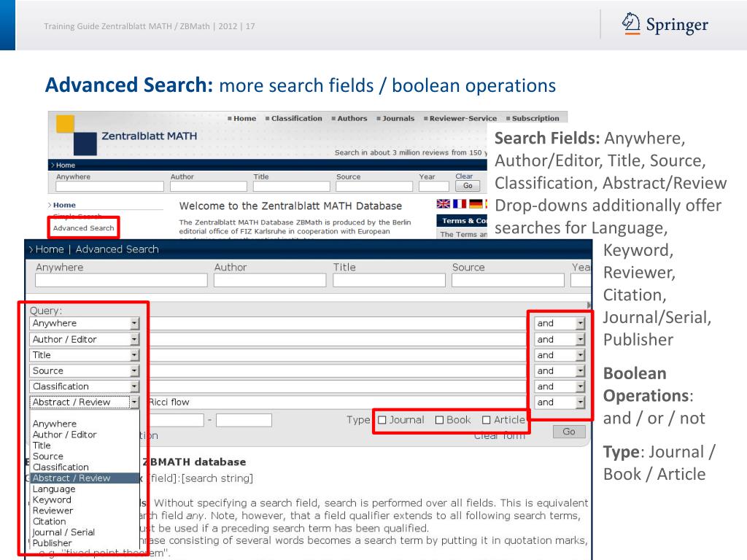Select Title in the open dropdown list
747x560 pixels.
point(85,446)
